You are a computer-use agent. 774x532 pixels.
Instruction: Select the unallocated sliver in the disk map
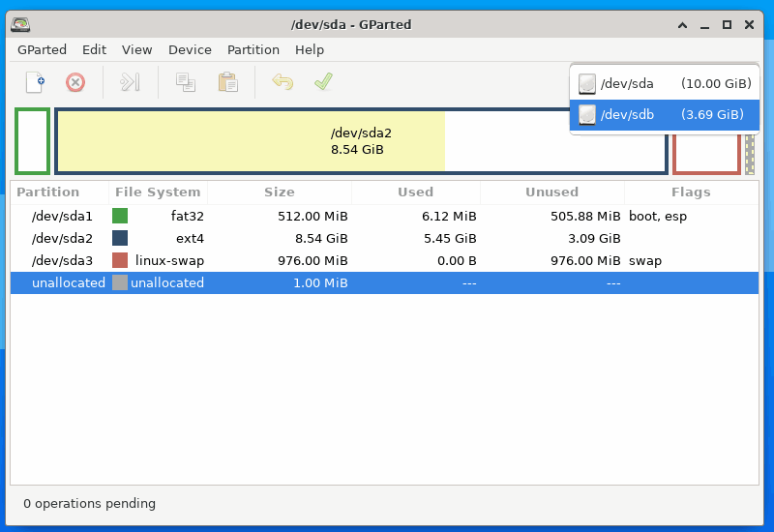(750, 155)
